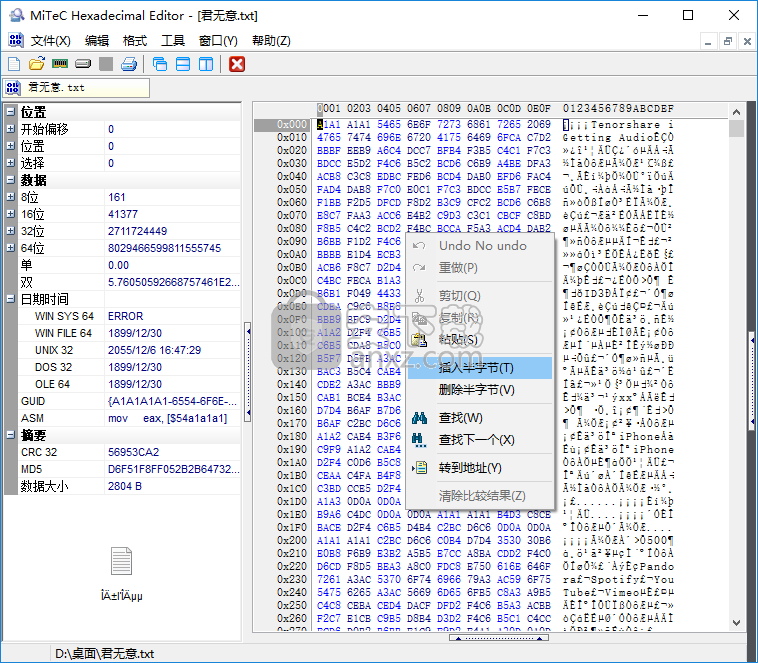This screenshot has height=663, width=758.
Task: Click the binoculars Find icon
Action: click(x=419, y=418)
